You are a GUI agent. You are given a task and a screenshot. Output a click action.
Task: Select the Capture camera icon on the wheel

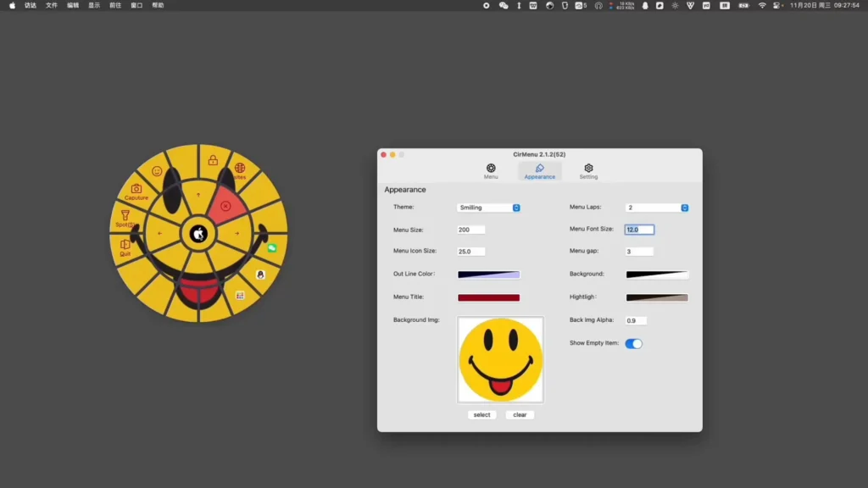(136, 188)
